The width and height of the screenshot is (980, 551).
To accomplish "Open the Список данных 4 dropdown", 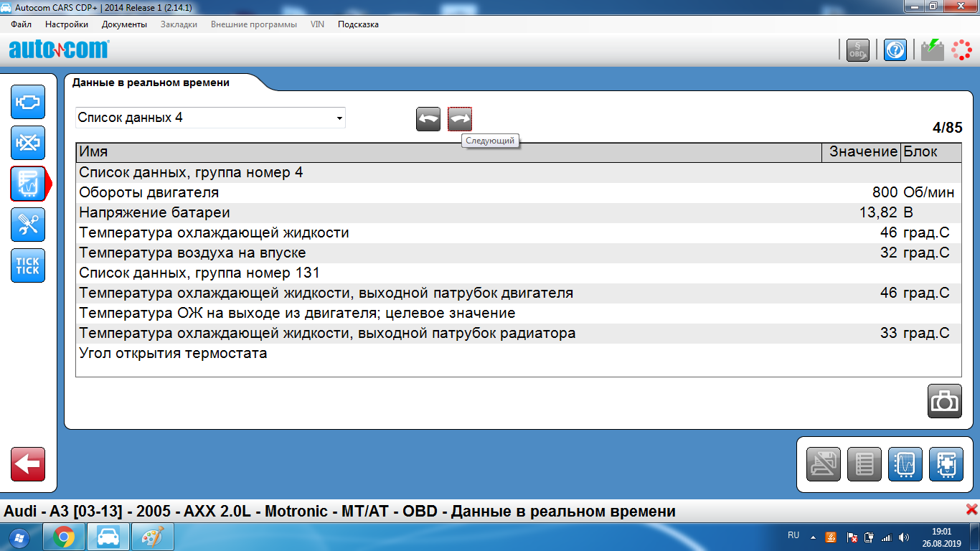I will (210, 118).
